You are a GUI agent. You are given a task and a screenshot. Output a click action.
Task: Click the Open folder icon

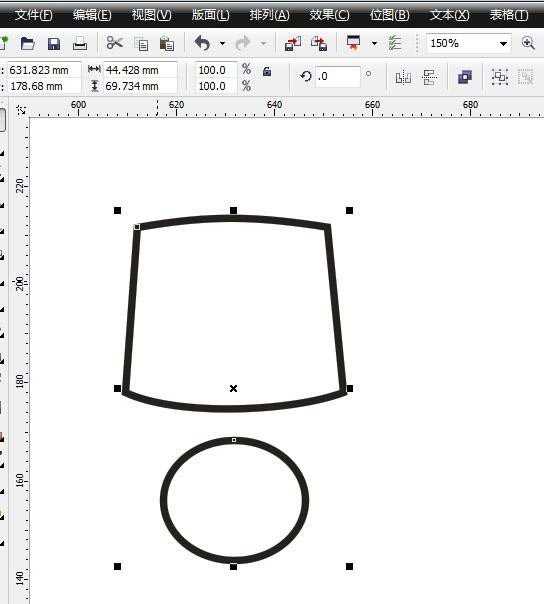point(27,44)
